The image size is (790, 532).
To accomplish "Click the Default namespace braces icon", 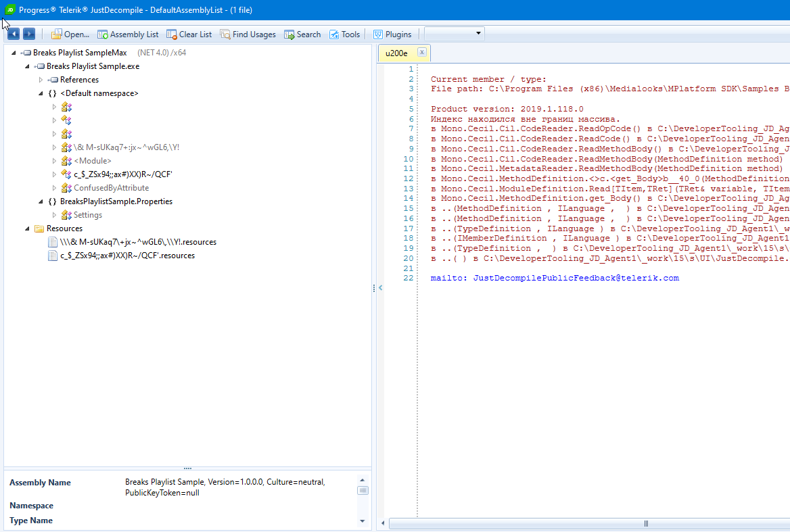I will (x=52, y=93).
